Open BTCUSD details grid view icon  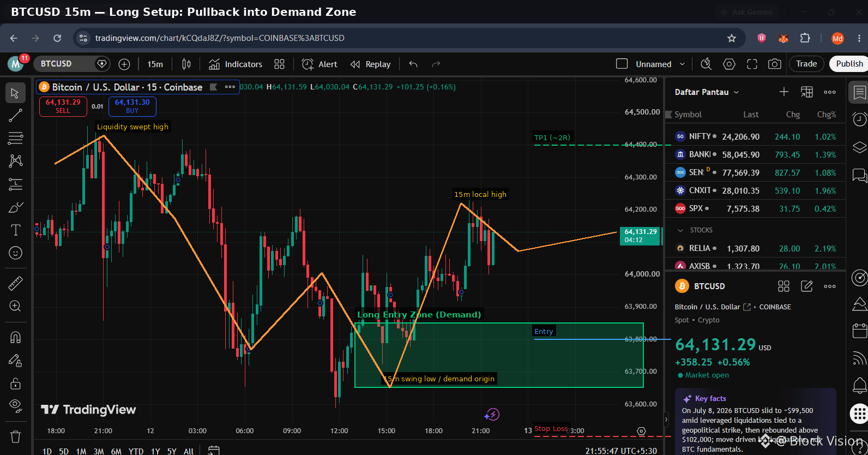pos(783,286)
